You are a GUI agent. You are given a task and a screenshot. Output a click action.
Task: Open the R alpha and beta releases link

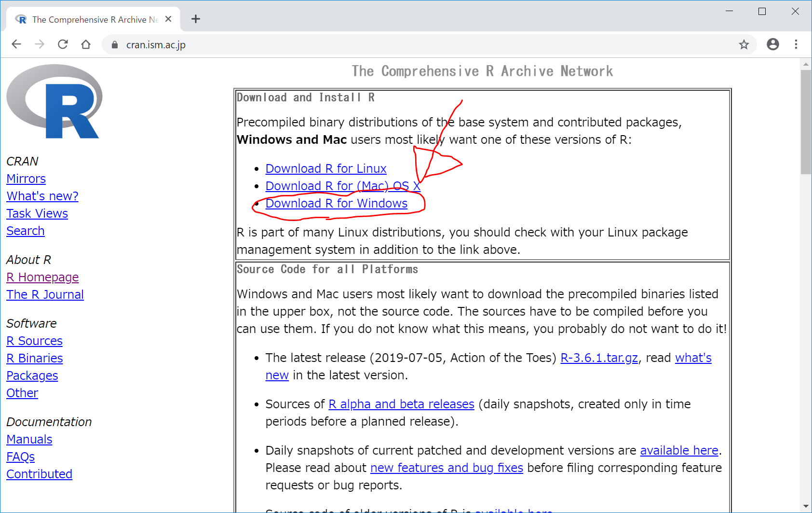(401, 404)
